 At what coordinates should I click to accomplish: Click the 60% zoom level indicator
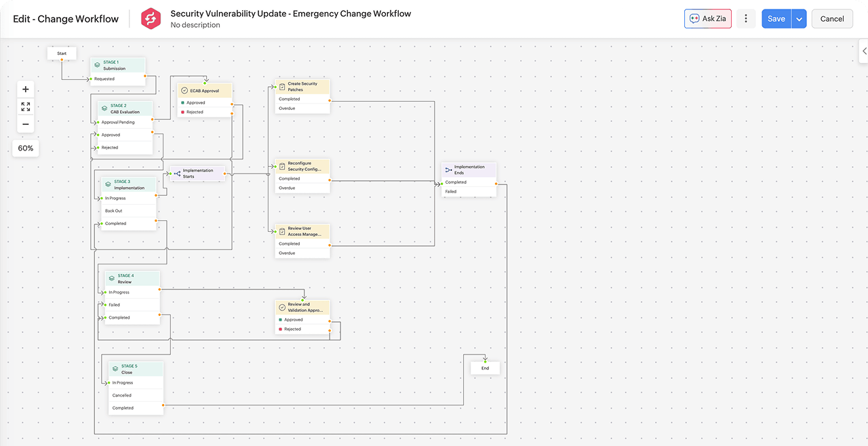click(26, 148)
